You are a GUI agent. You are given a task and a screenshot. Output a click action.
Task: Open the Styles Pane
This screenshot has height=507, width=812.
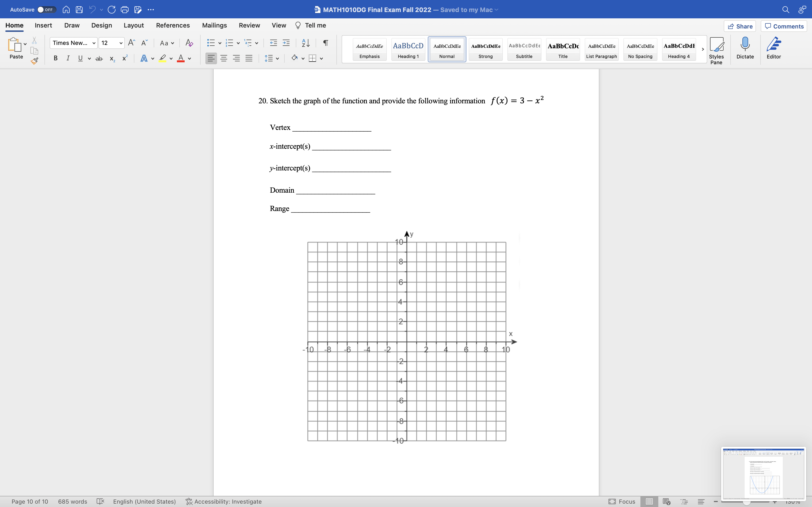click(x=717, y=49)
